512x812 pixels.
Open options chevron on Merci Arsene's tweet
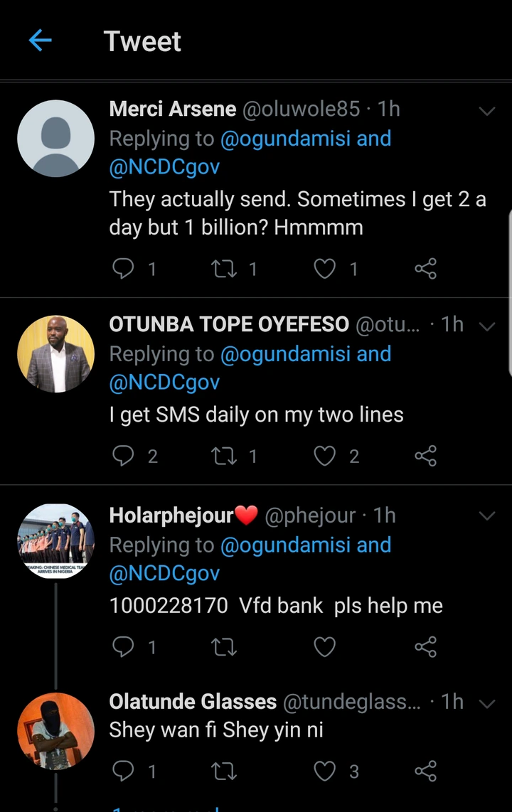click(487, 110)
